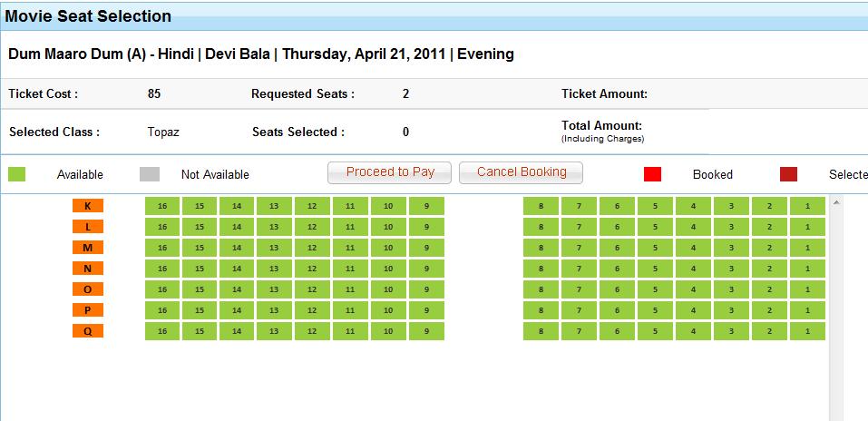Pick seat 5 in row O
The image size is (868, 421).
coord(655,289)
